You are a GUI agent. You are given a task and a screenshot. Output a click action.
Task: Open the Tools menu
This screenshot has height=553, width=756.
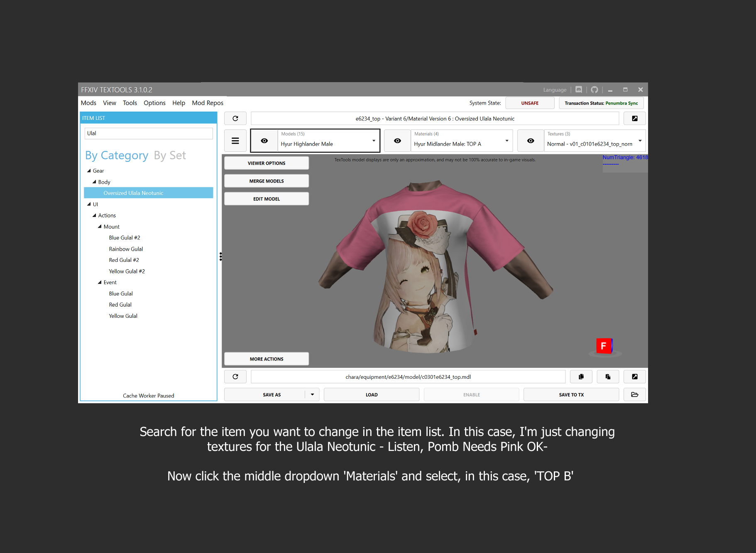tap(130, 103)
